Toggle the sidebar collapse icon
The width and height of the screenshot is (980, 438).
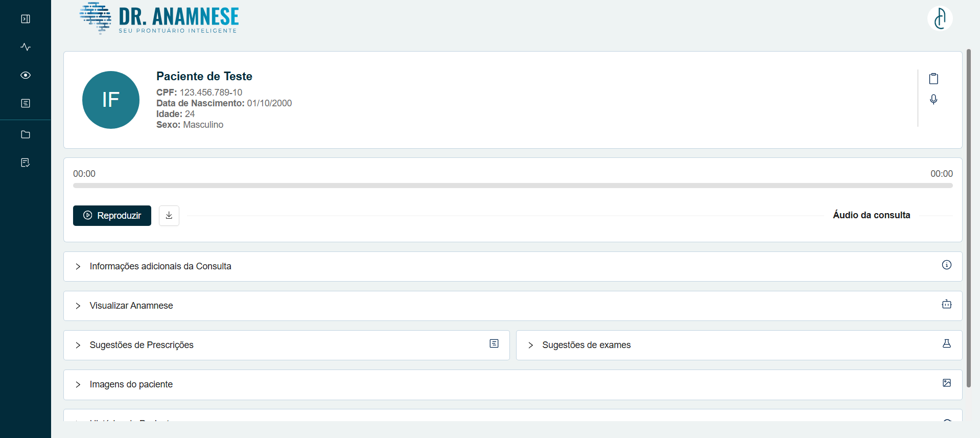(26, 19)
